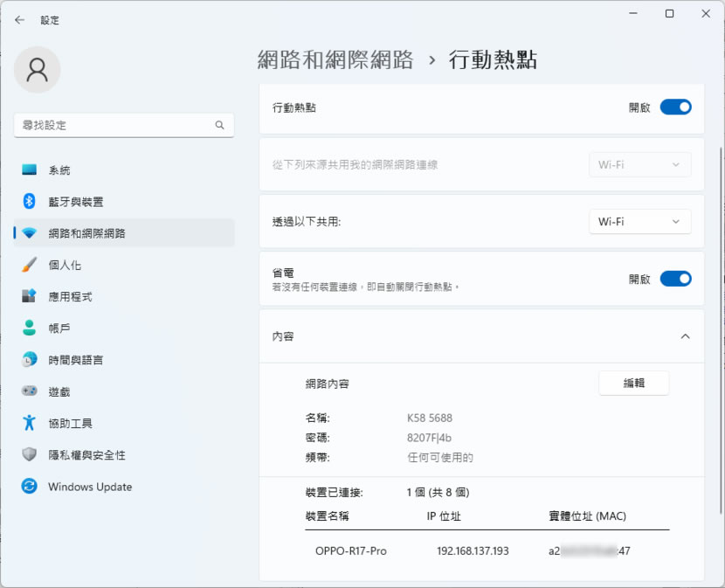Click the 實體位址 (MAC) column header
725x588 pixels.
tap(587, 515)
